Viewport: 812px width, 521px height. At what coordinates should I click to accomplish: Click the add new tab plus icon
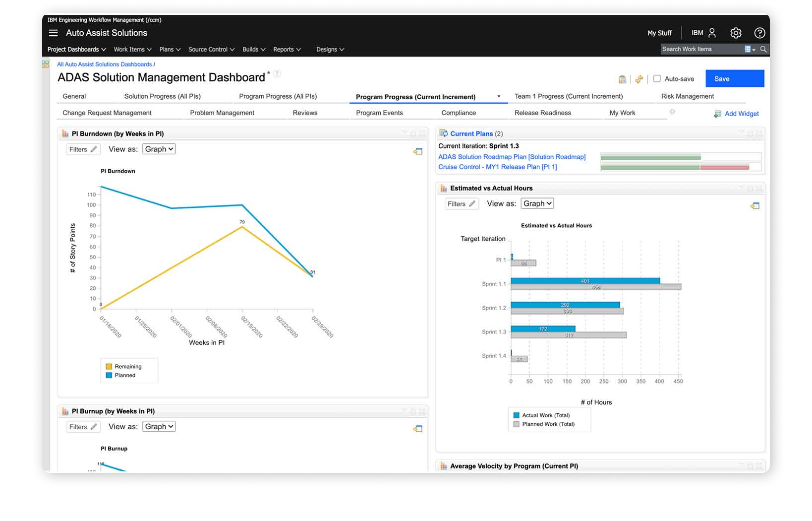pyautogui.click(x=672, y=112)
